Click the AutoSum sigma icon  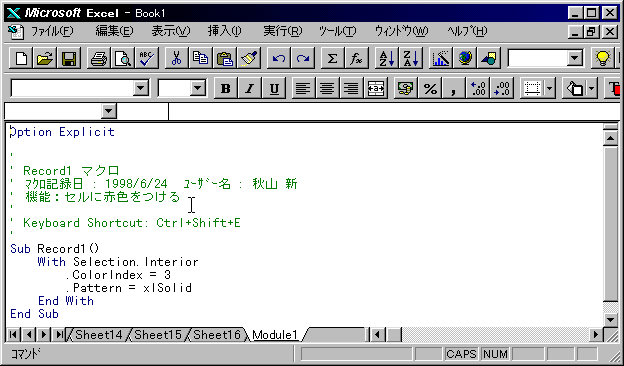(332, 59)
